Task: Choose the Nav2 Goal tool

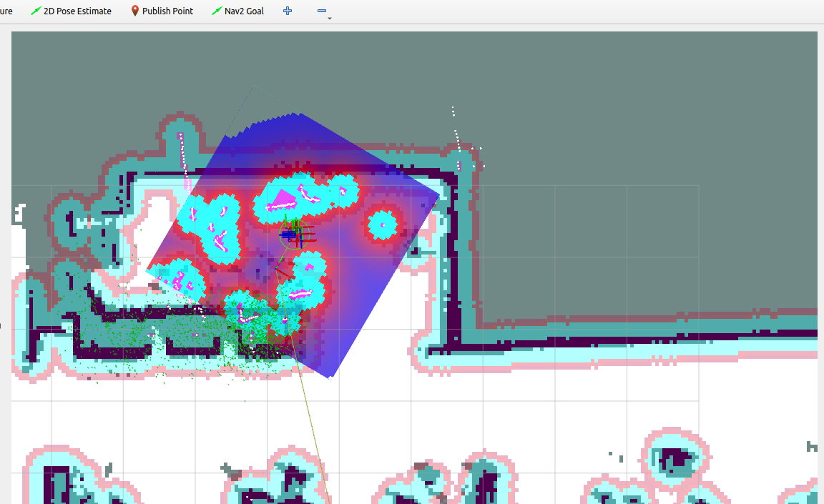Action: pos(237,11)
